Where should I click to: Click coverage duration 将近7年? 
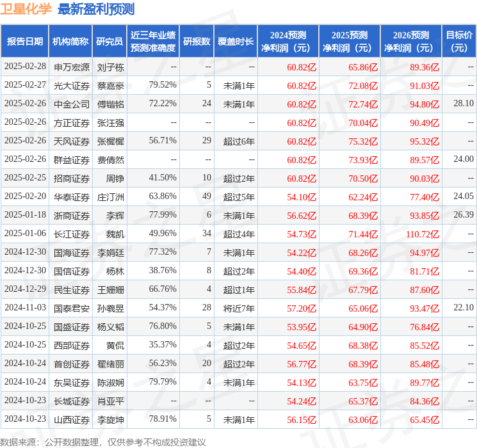[239, 308]
